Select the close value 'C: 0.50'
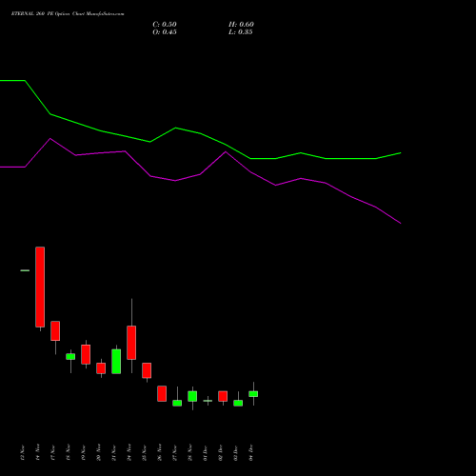The height and width of the screenshot is (476, 476). tap(165, 25)
